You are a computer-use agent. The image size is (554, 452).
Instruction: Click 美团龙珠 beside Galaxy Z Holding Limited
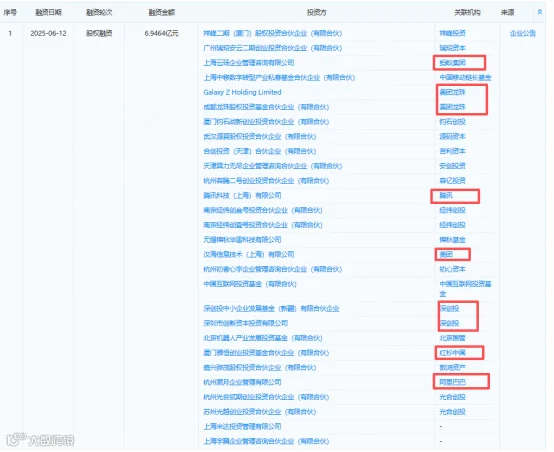pyautogui.click(x=452, y=92)
